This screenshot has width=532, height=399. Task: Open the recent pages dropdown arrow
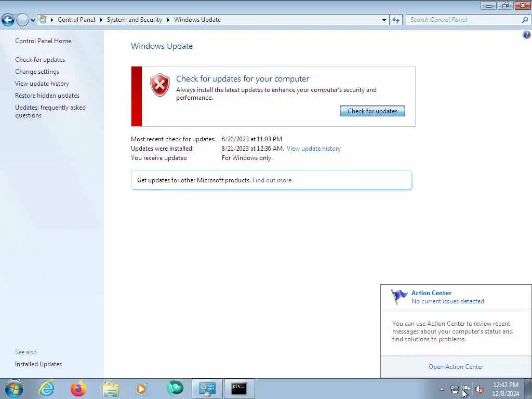tap(33, 20)
